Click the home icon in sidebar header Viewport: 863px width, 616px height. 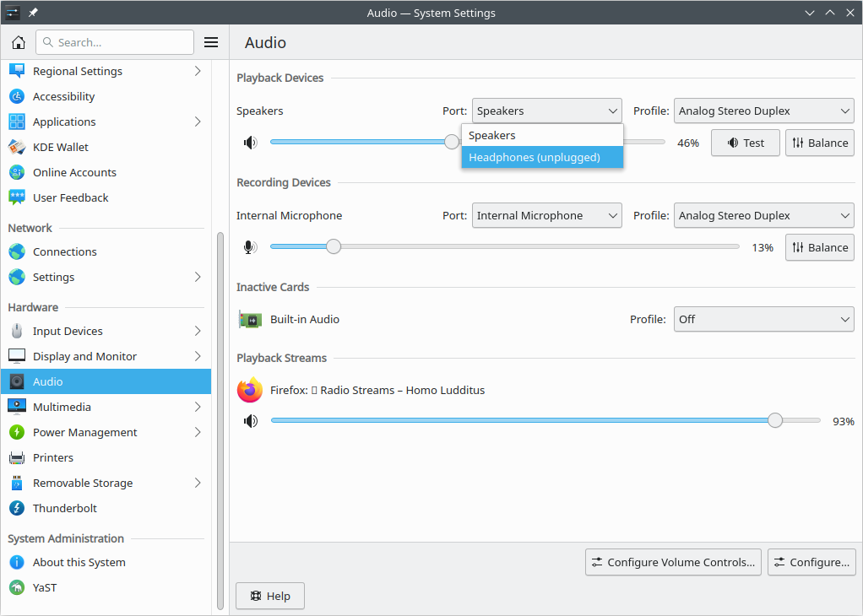18,42
